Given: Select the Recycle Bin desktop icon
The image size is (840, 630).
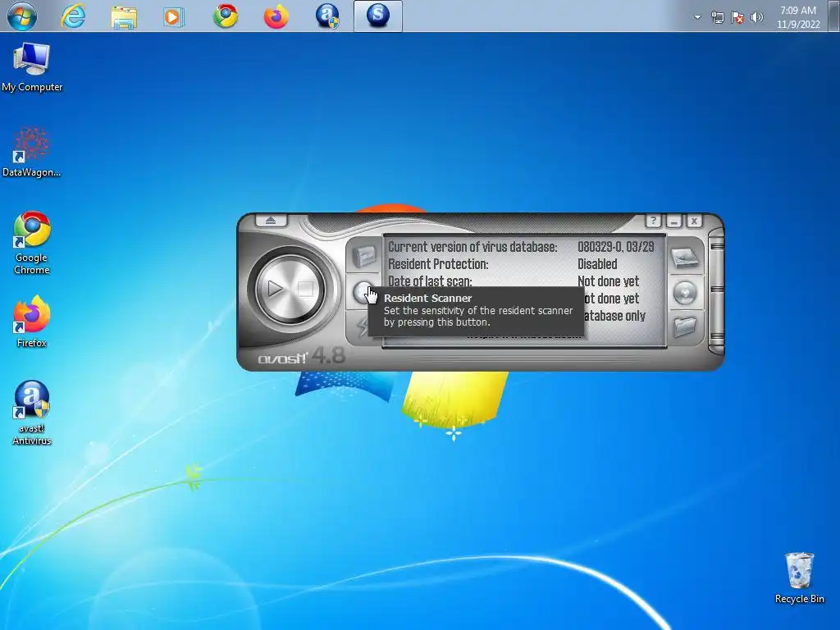Looking at the screenshot, I should [x=799, y=578].
